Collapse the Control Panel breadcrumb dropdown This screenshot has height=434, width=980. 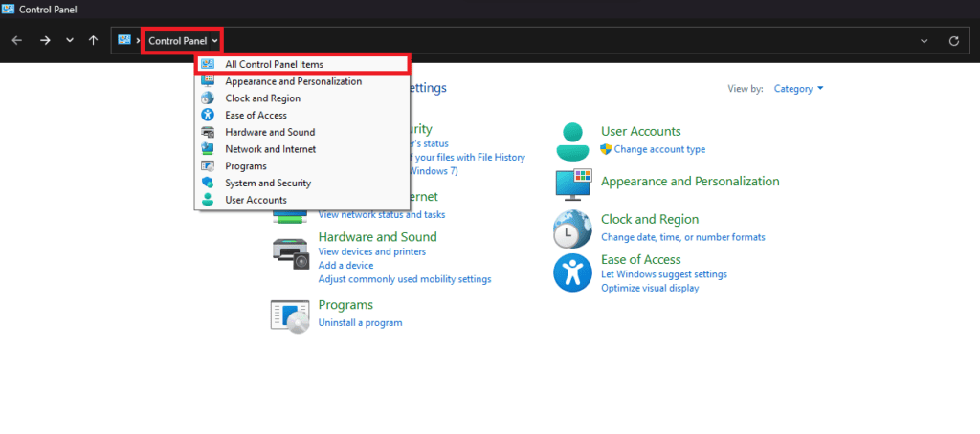pos(215,41)
